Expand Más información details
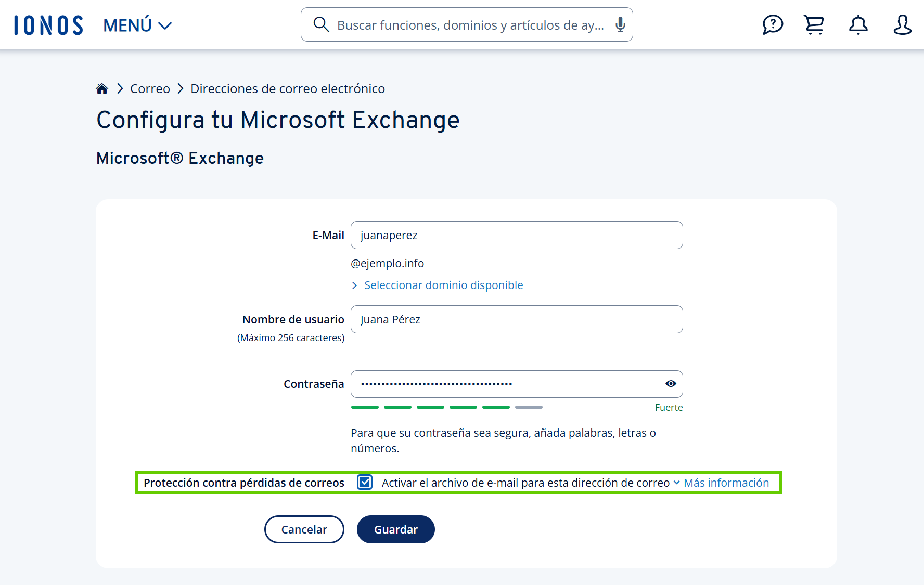 coord(726,483)
